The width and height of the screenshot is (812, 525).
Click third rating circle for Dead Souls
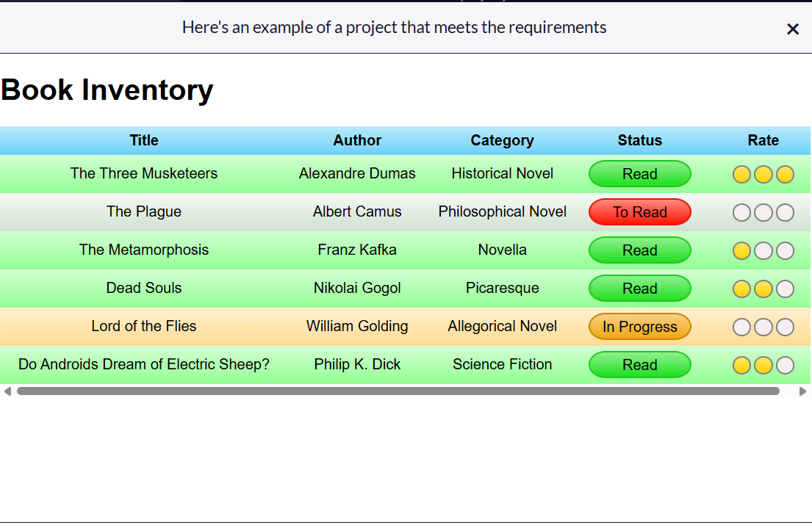coord(785,289)
